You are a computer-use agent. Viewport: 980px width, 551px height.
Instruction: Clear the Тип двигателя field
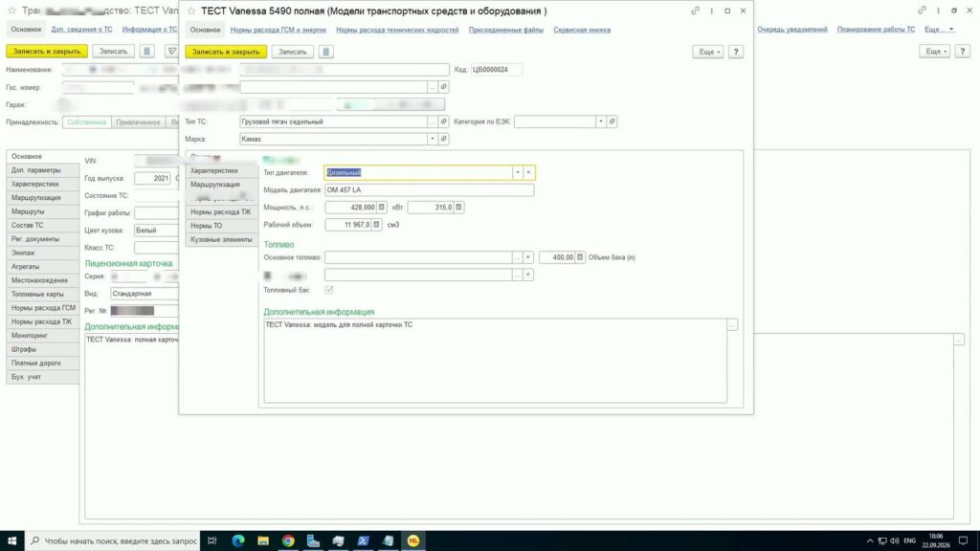(x=528, y=172)
